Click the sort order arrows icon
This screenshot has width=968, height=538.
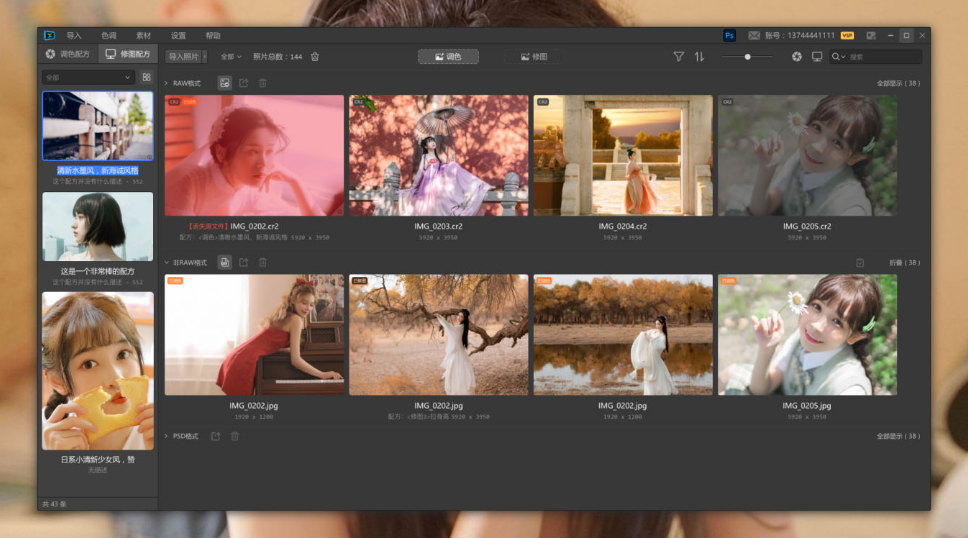(699, 57)
